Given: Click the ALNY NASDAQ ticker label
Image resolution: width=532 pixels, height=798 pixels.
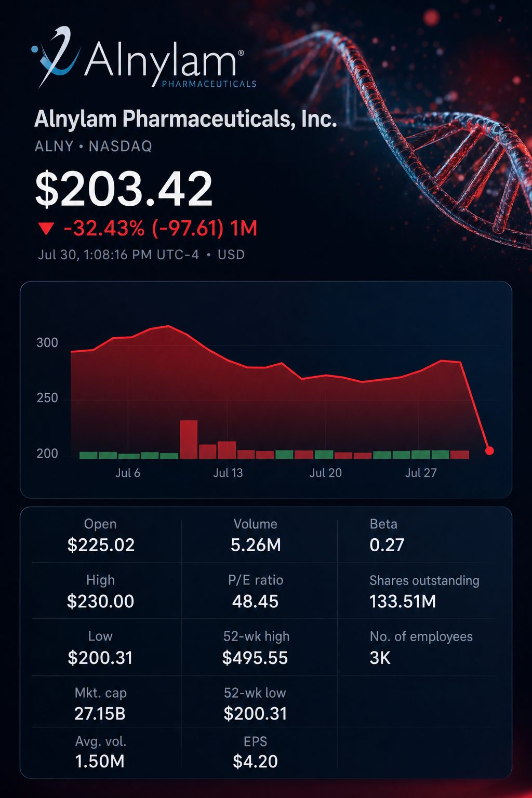Looking at the screenshot, I should coord(94,147).
